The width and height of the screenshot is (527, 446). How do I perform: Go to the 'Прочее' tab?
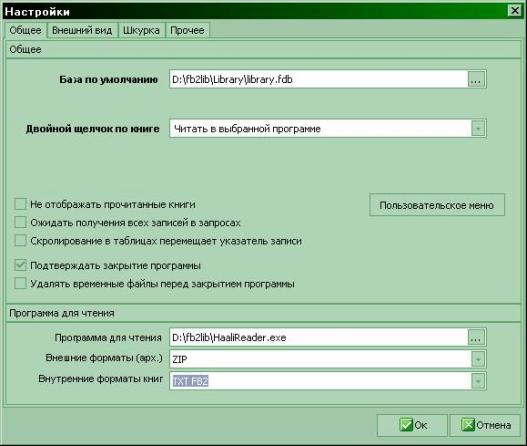click(x=187, y=30)
